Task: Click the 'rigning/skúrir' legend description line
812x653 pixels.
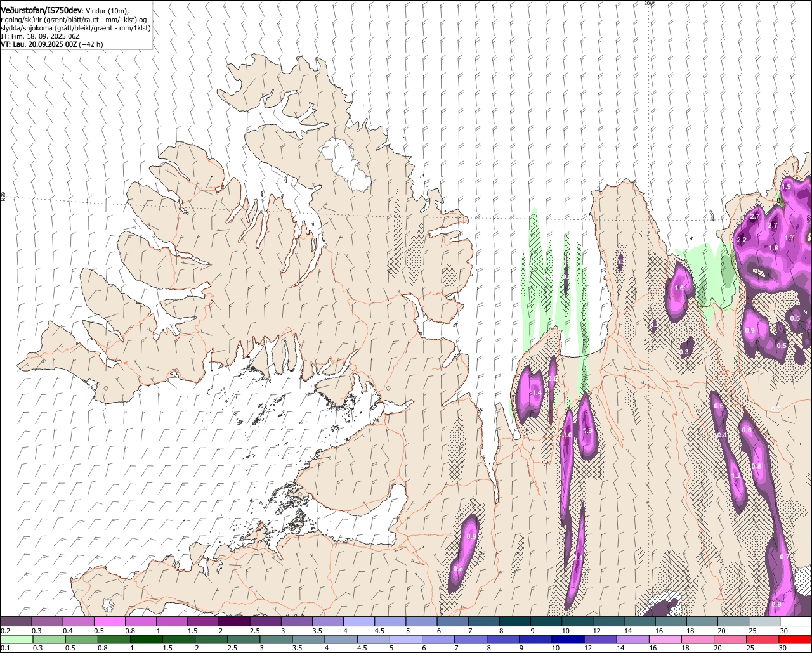Action: click(75, 19)
